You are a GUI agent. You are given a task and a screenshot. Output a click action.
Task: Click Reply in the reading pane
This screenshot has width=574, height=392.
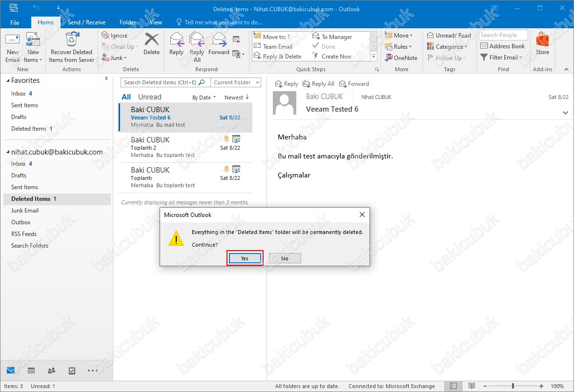(286, 84)
